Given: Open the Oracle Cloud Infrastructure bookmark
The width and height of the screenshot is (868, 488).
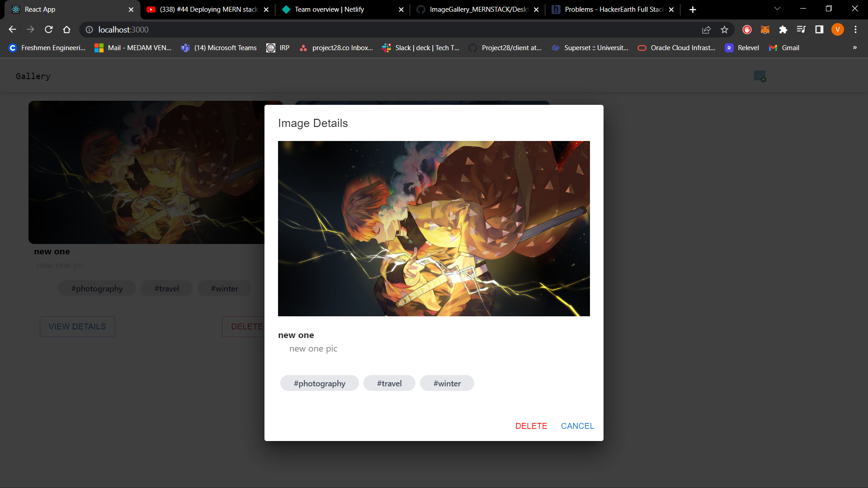Looking at the screenshot, I should tap(676, 47).
